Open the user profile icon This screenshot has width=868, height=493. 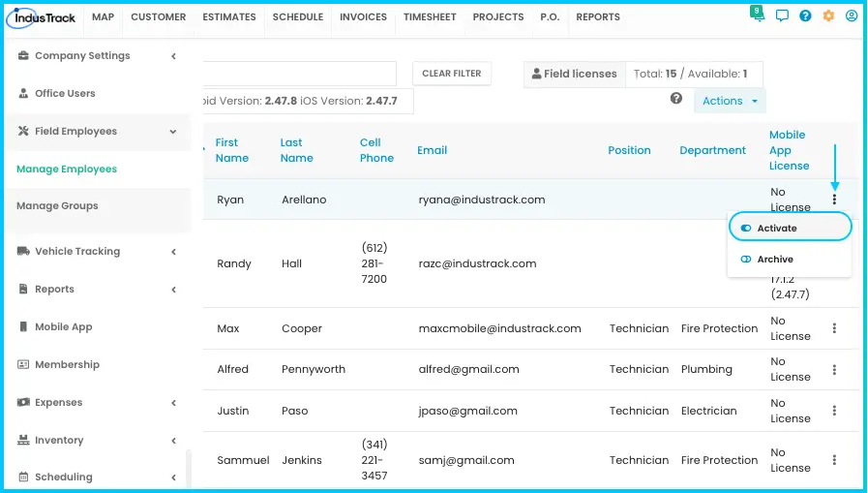pos(852,16)
